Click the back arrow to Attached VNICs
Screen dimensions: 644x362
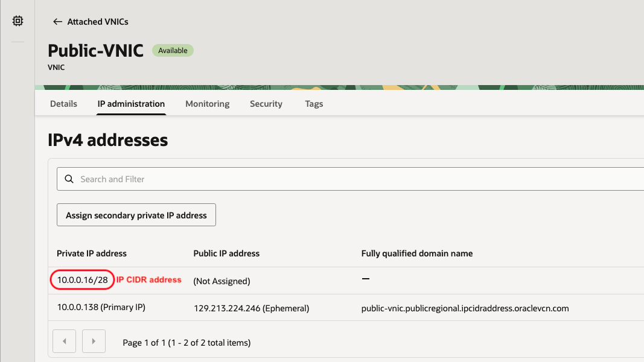[57, 21]
